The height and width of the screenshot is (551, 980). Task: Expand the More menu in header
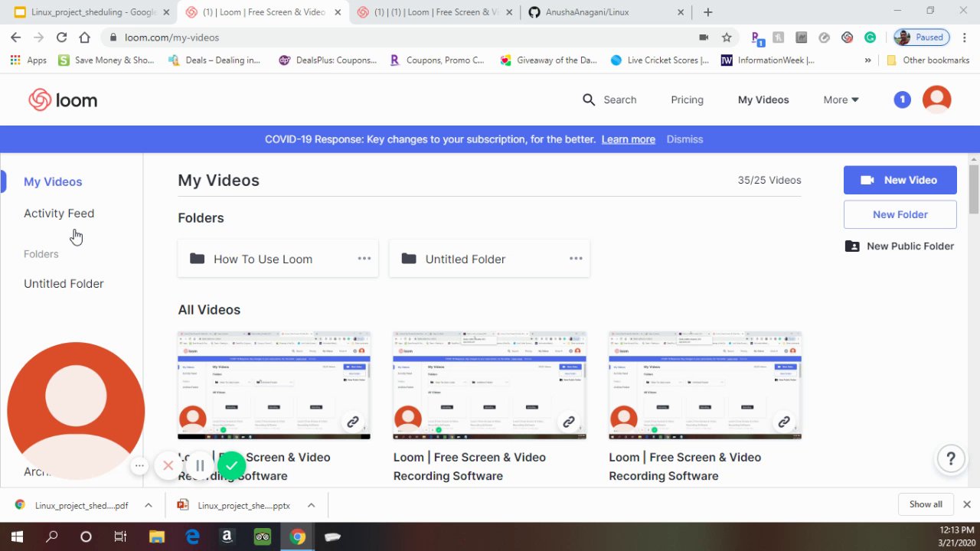tap(841, 99)
